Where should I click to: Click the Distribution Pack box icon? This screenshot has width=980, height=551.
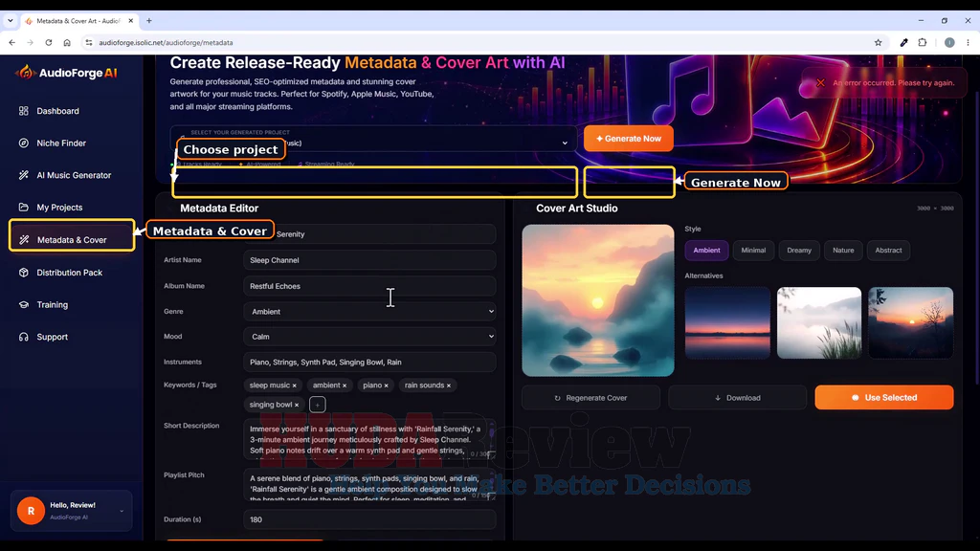(24, 273)
